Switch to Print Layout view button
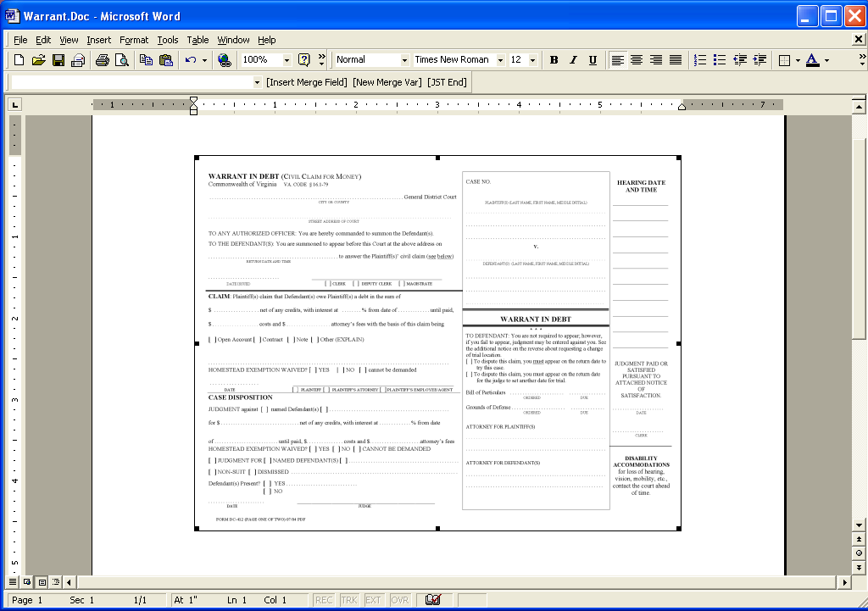The height and width of the screenshot is (611, 868). pyautogui.click(x=42, y=582)
